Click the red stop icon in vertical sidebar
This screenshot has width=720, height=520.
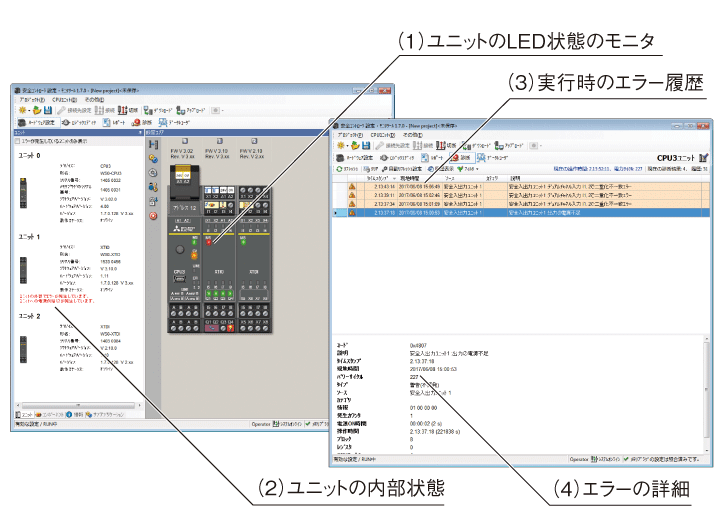153,216
